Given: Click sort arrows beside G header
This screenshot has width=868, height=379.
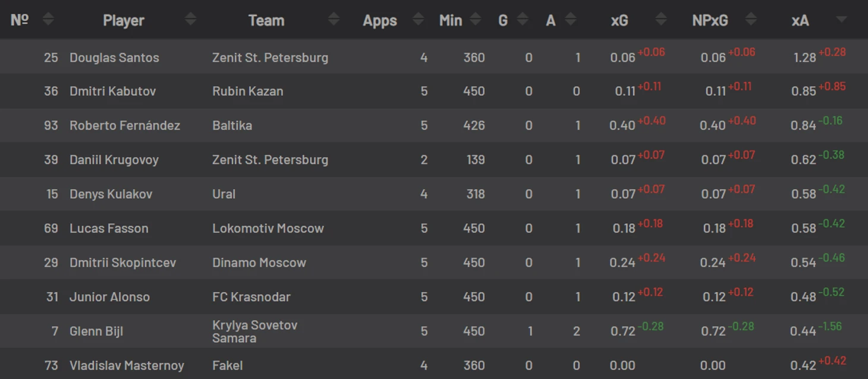Looking at the screenshot, I should coord(523,20).
